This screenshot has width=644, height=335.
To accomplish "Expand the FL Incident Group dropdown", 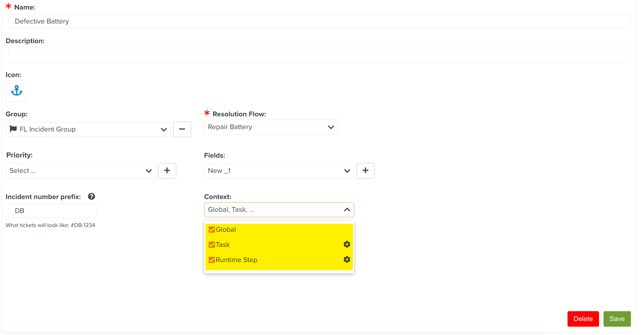I will click(163, 129).
